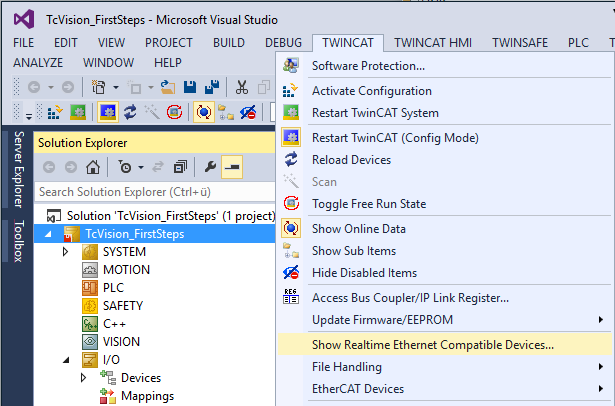Toggle Show Online Data toolbar icon

click(x=204, y=113)
